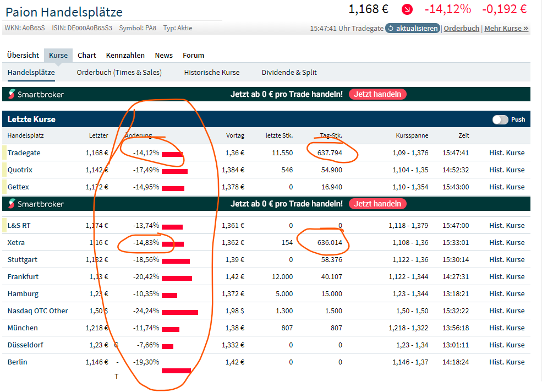Open Hist. Kurse for Nasdaq OTC row

pyautogui.click(x=507, y=311)
